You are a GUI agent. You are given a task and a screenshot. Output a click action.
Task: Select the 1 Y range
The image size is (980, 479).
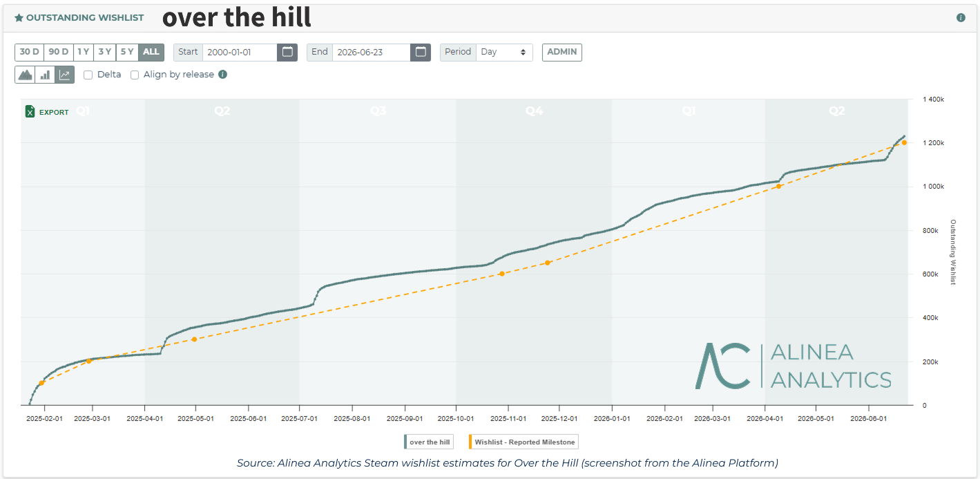coord(84,52)
